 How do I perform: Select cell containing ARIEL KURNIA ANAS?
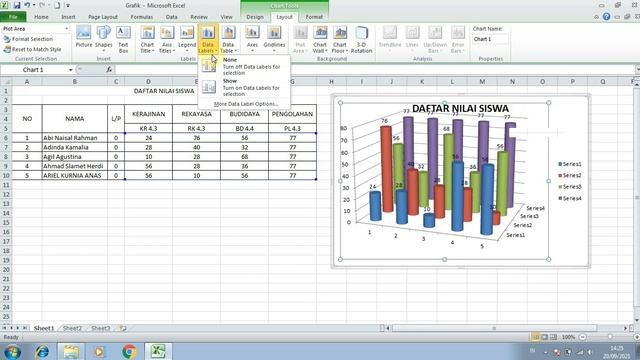tap(75, 176)
